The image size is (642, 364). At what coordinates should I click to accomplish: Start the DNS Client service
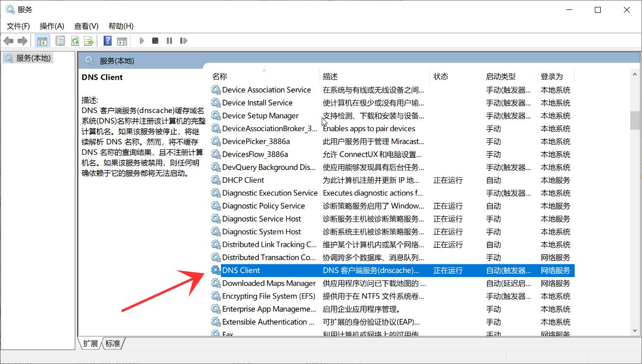click(141, 41)
